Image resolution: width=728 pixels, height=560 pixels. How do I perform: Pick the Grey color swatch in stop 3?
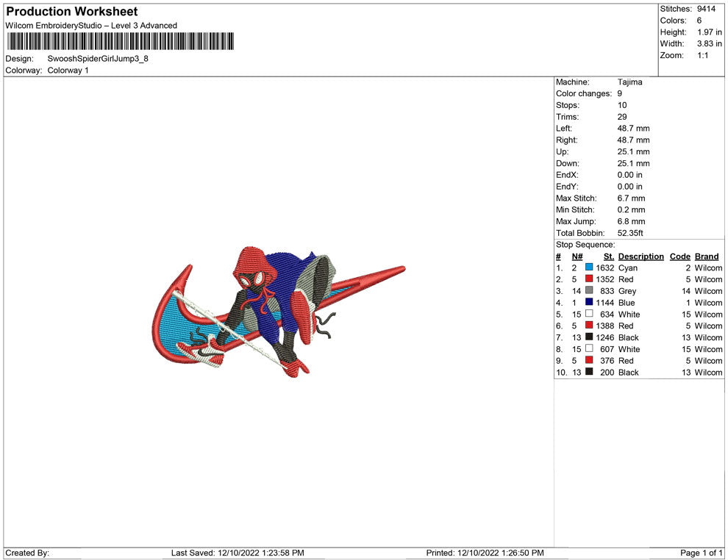(x=589, y=290)
